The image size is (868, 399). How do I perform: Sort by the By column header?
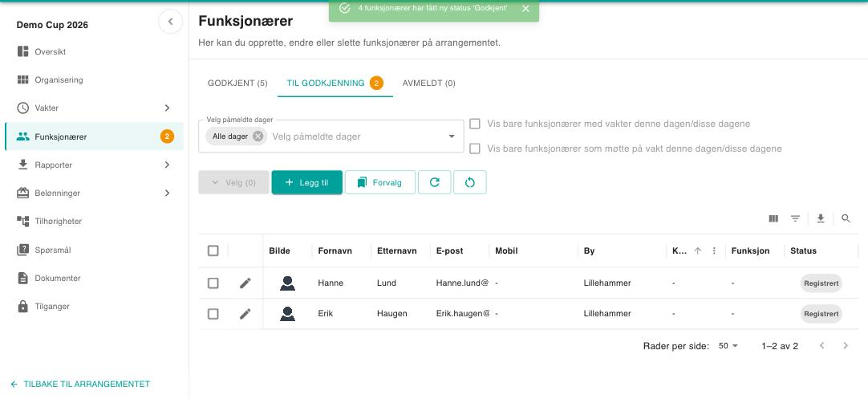589,251
